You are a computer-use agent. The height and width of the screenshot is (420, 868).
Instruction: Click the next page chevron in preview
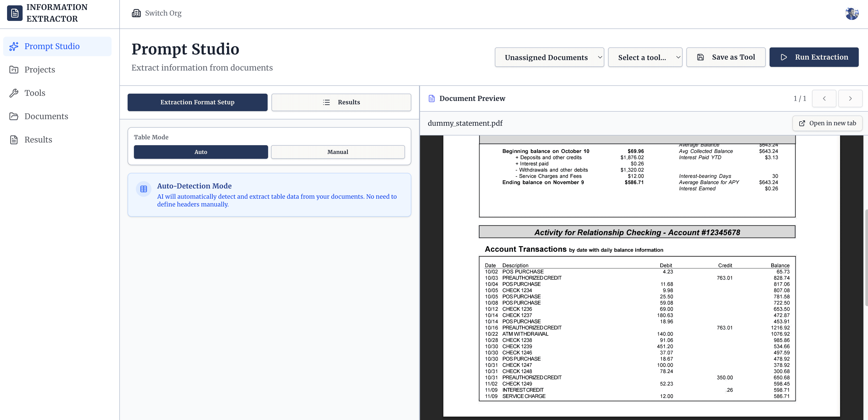pos(850,98)
